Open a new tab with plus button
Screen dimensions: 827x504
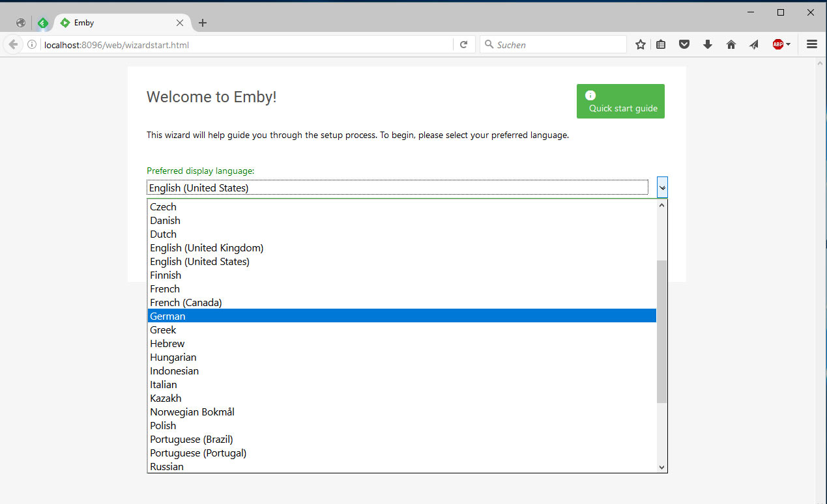coord(203,23)
